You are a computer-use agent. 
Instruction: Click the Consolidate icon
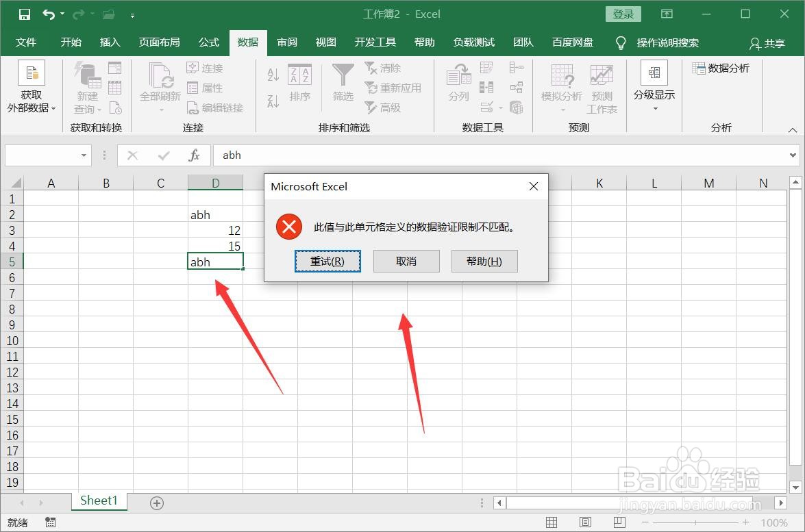tap(517, 67)
